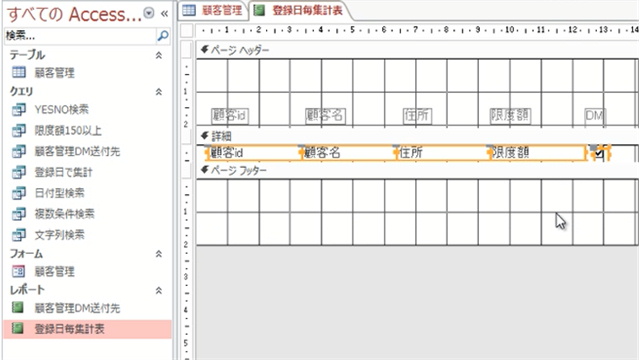
Task: Collapse the フォーム group
Action: tap(159, 254)
